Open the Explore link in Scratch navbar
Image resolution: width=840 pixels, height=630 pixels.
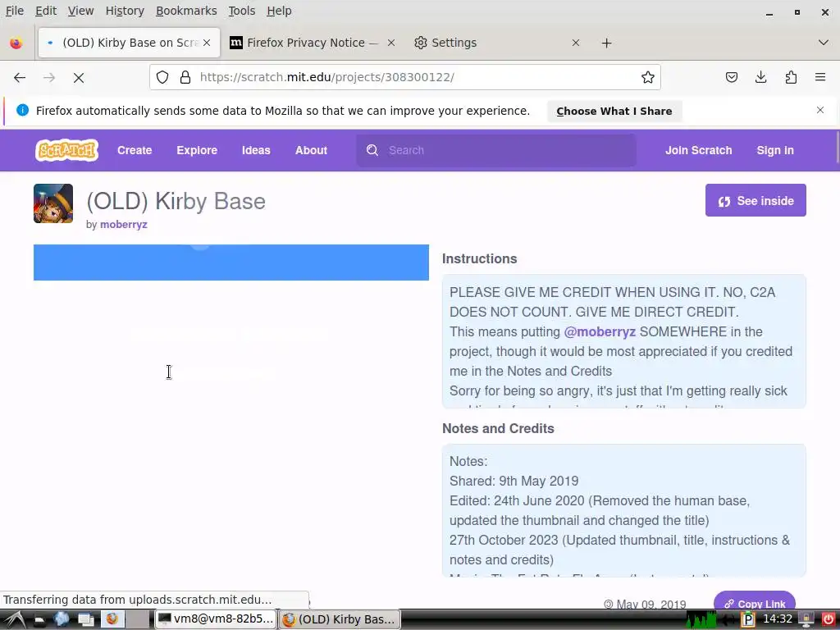[197, 150]
